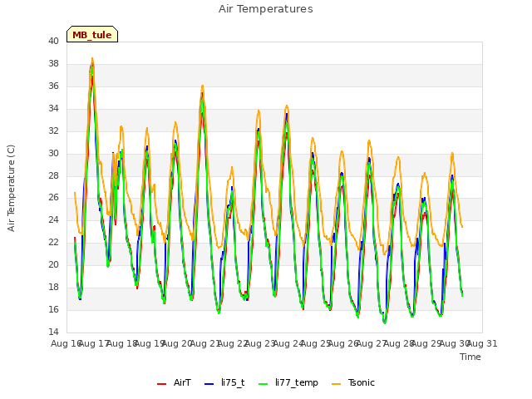Click the Aug 20 x-axis label
This screenshot has height=399, width=532.
[x=177, y=343]
